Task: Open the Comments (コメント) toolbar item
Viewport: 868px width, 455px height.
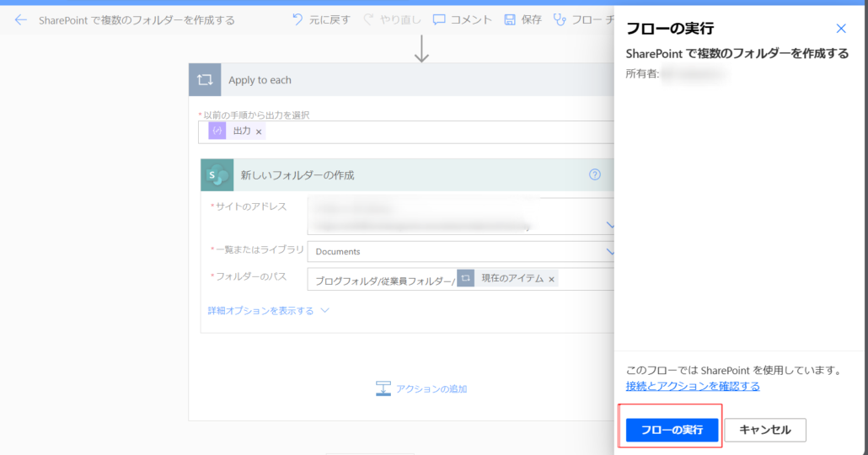Action: [462, 19]
